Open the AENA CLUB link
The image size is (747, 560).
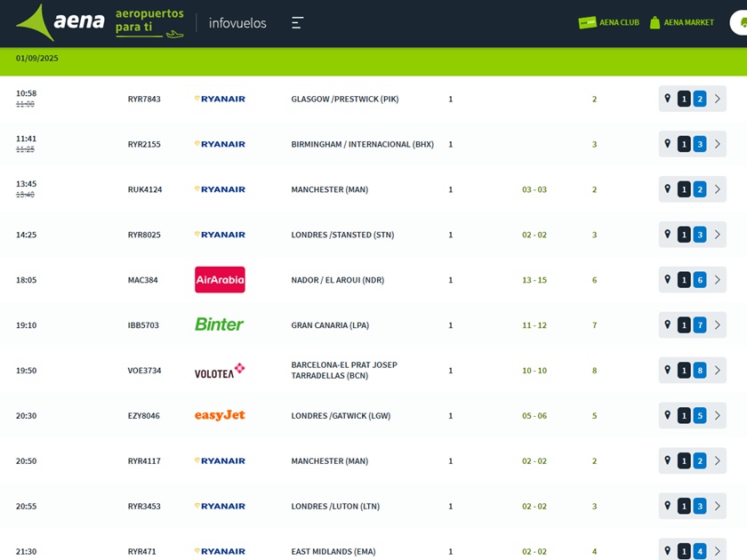pos(619,23)
